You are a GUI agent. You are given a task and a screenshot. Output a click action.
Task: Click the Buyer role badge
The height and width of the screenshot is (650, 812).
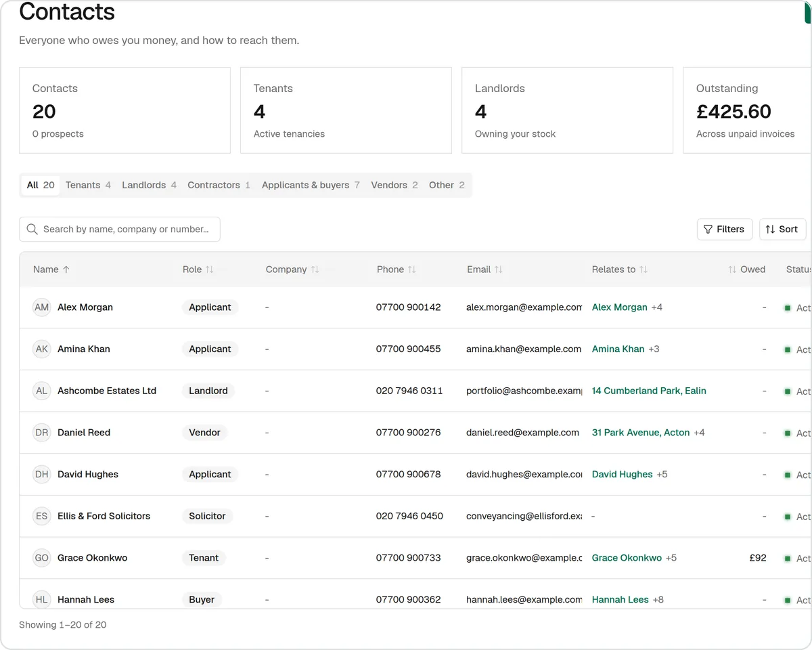[202, 599]
